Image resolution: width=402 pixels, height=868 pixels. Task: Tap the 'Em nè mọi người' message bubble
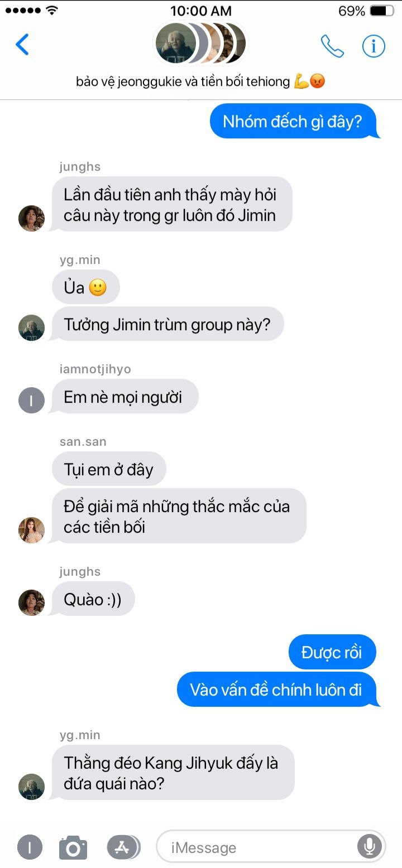pyautogui.click(x=124, y=397)
